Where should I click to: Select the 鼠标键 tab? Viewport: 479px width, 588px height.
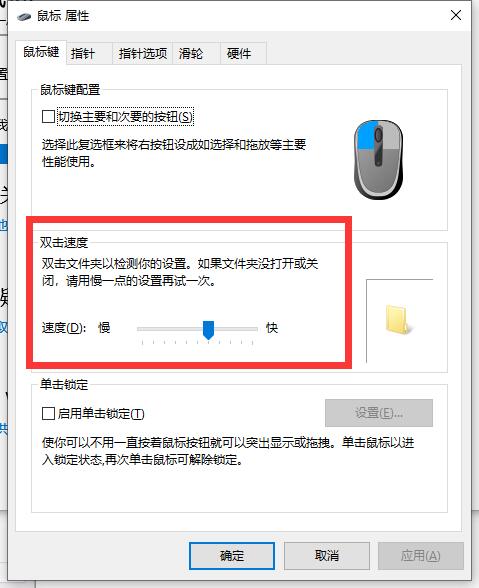41,52
